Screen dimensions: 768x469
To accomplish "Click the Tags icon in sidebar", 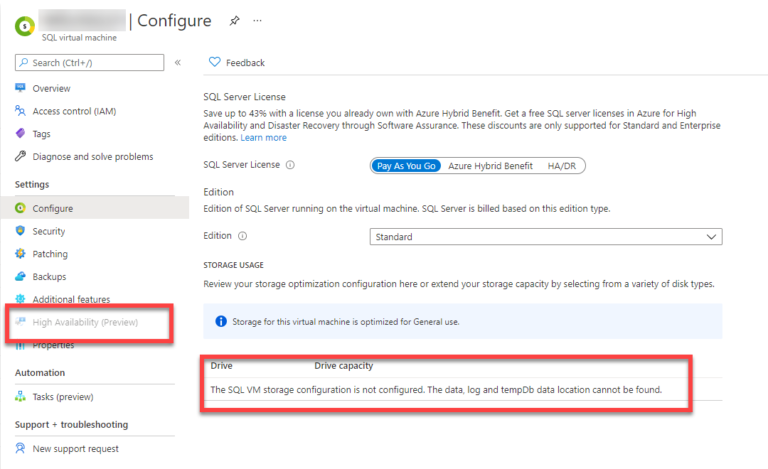I will (x=21, y=134).
